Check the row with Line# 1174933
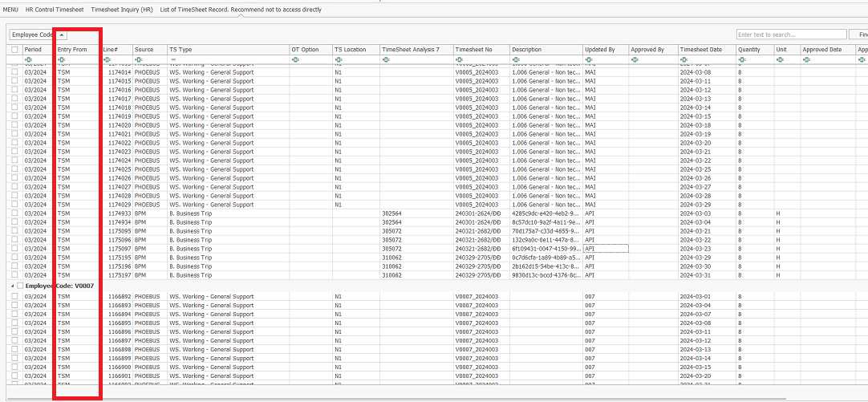The height and width of the screenshot is (402, 868). 14,213
